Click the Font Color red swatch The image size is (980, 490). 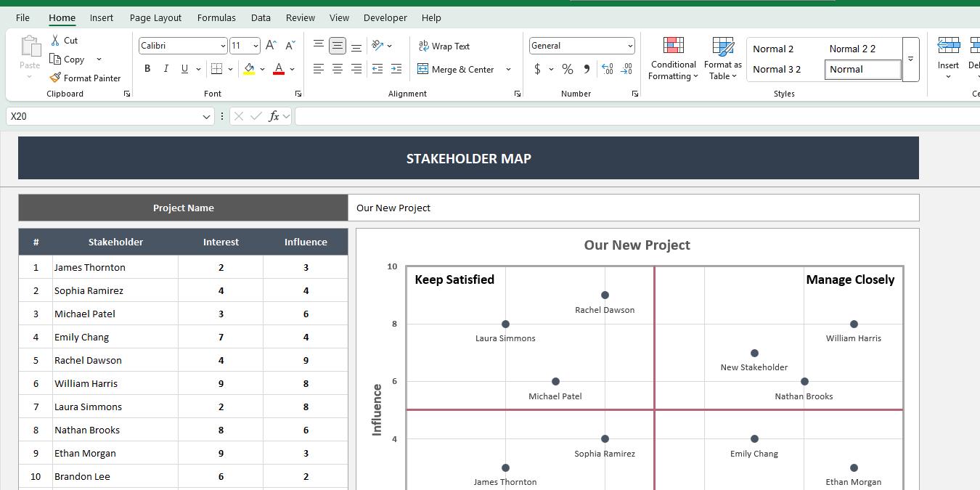click(x=278, y=69)
